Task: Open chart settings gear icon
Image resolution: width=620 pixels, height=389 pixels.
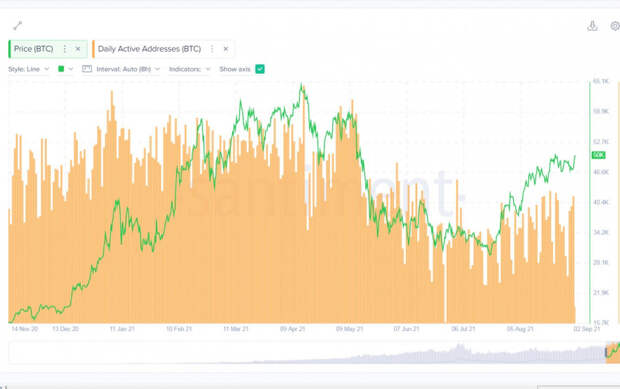Action: pos(615,26)
